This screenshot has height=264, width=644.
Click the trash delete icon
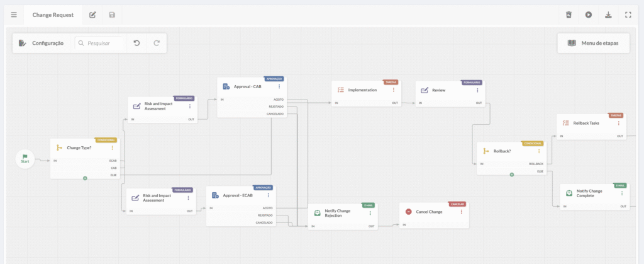pyautogui.click(x=569, y=14)
